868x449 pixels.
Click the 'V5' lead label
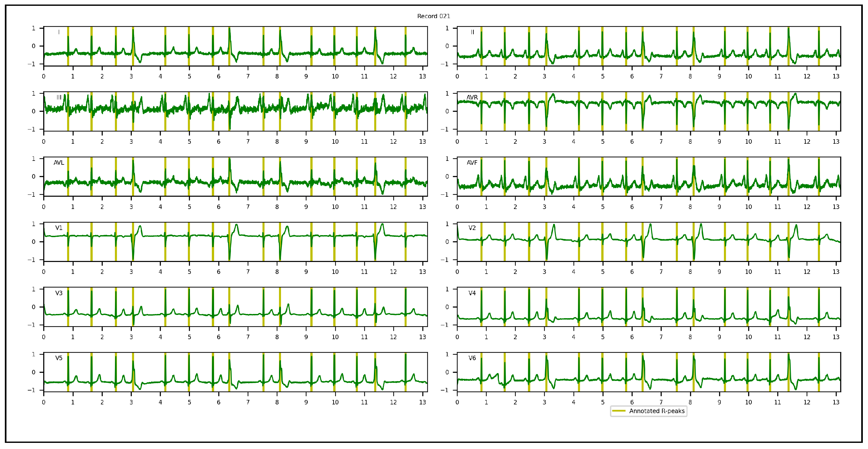[59, 358]
